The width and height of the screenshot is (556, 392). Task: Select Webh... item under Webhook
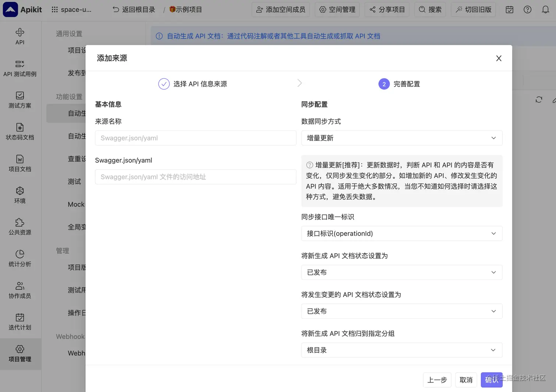pyautogui.click(x=76, y=353)
